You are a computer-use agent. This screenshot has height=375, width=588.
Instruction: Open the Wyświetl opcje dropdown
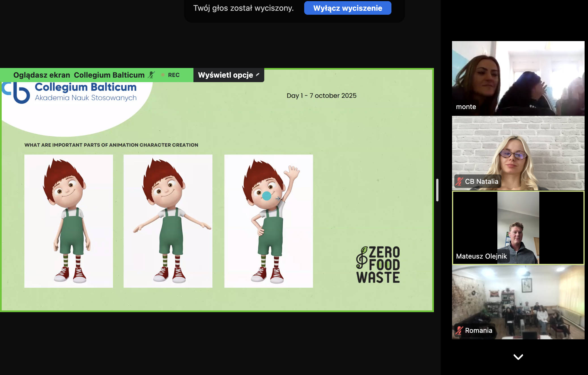tap(225, 75)
